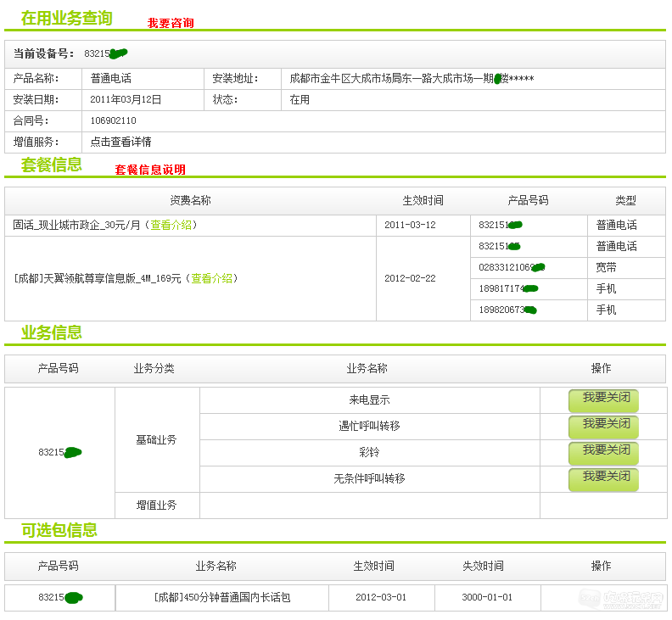The image size is (672, 620).
Task: Click the 生效时间 header in 套餐信息 table
Action: [423, 200]
